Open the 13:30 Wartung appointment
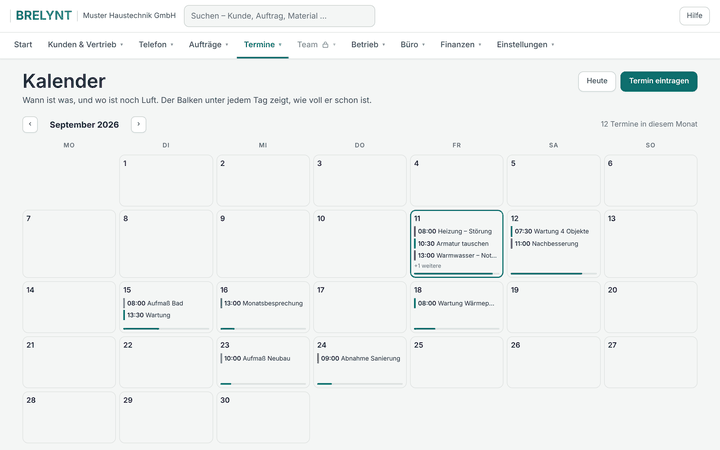The image size is (720, 450). pos(166,315)
